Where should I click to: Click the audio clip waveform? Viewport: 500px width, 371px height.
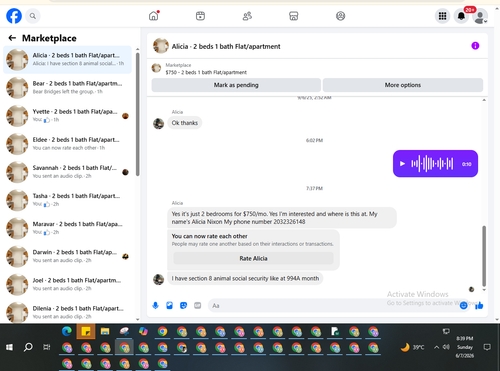click(x=432, y=164)
